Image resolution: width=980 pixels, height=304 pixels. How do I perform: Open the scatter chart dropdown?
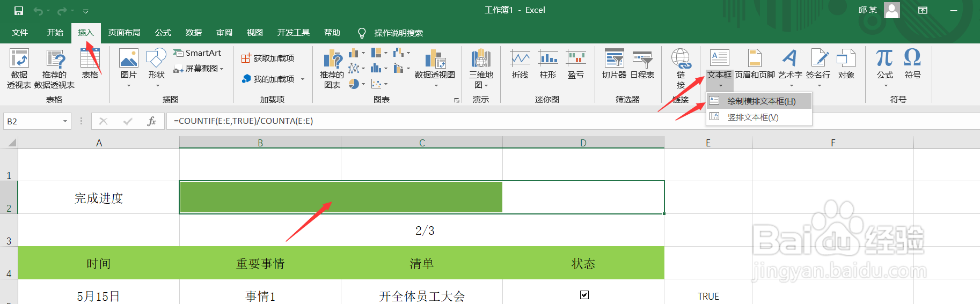pyautogui.click(x=379, y=84)
